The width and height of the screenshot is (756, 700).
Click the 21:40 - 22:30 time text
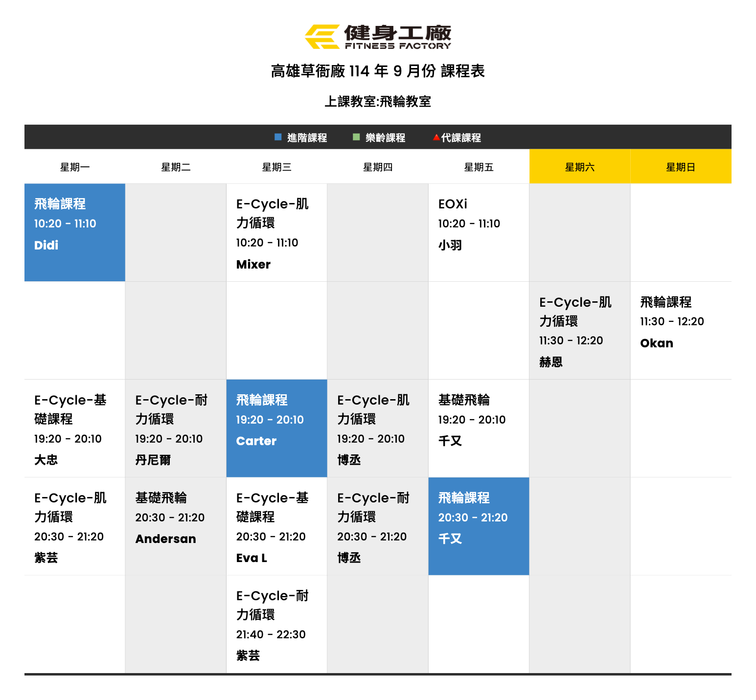point(271,634)
